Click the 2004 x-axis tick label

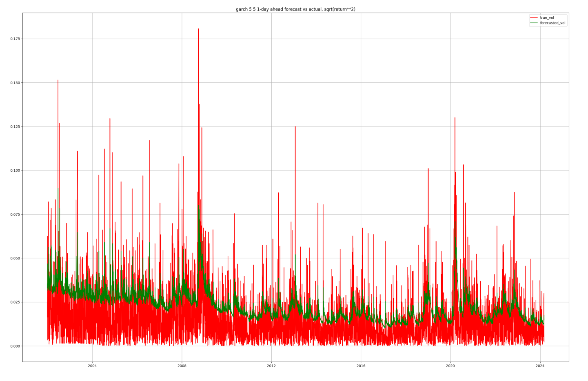[x=92, y=366]
